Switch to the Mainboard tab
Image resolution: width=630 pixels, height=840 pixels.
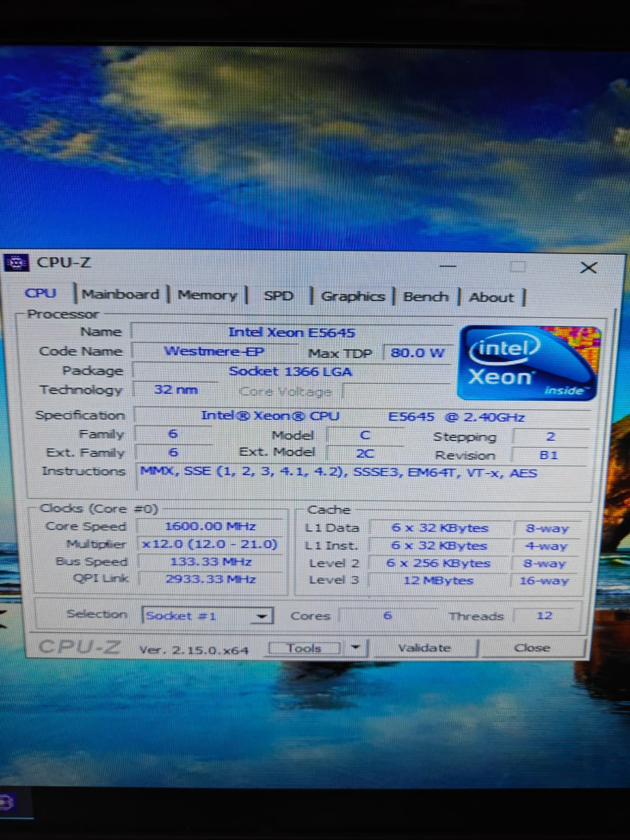tap(120, 294)
